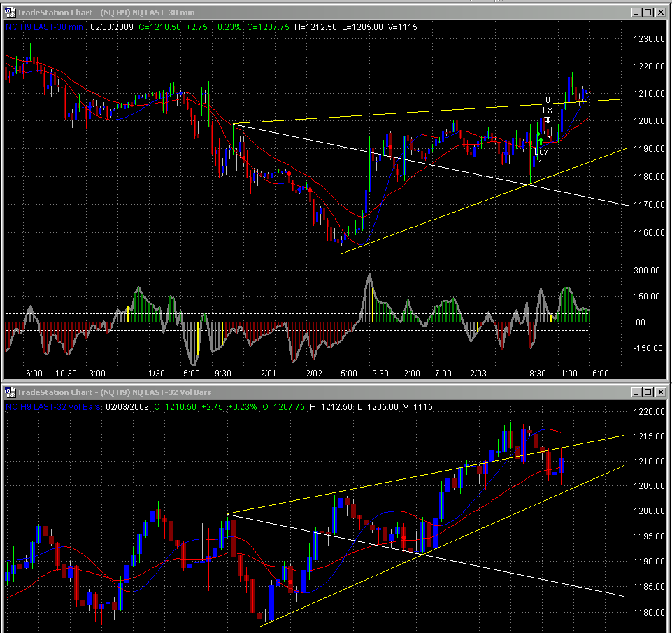The image size is (672, 633).
Task: Click the 2/02 date axis label
Action: point(314,374)
